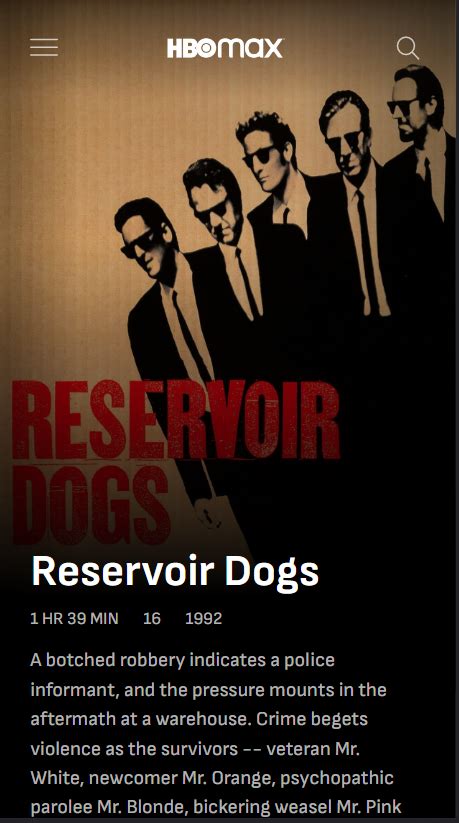Click the red RESERVOIR poster lettering
This screenshot has width=459, height=823.
[176, 420]
